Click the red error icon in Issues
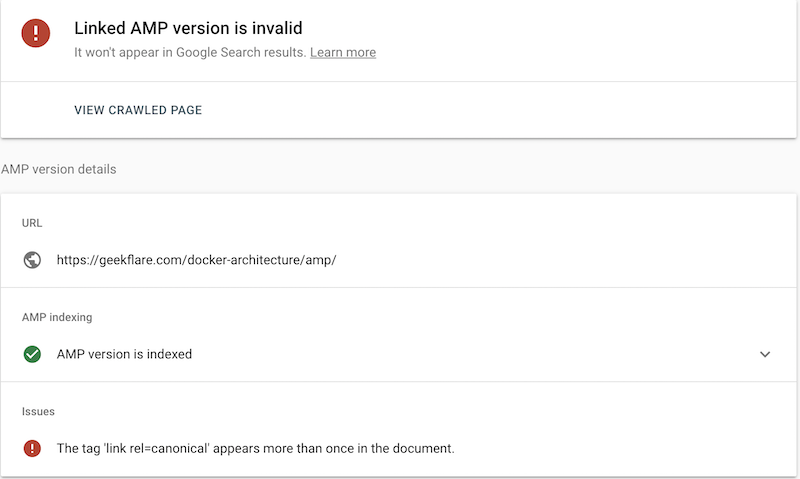Image resolution: width=800 pixels, height=479 pixels. (x=32, y=448)
